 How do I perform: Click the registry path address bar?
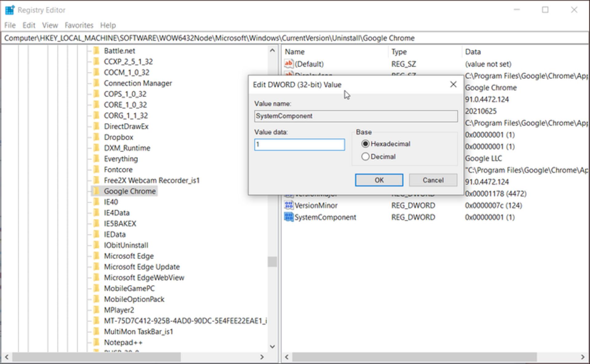[295, 38]
